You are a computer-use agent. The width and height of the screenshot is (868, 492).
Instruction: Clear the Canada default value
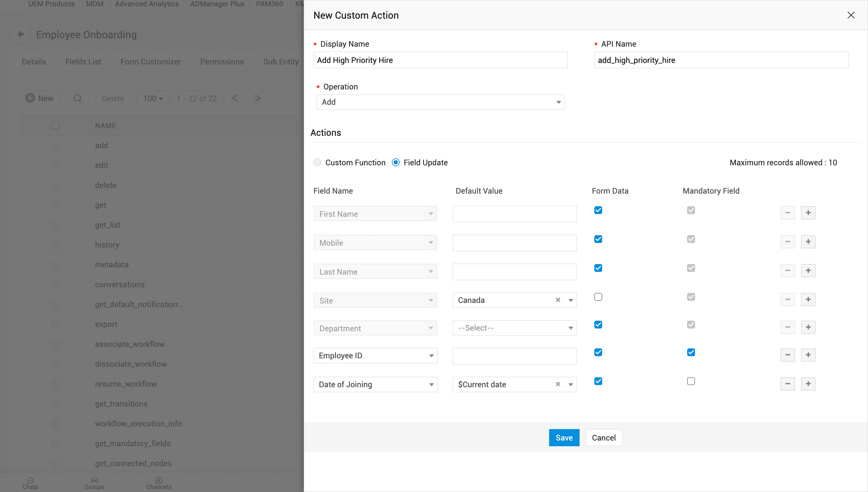click(x=558, y=300)
